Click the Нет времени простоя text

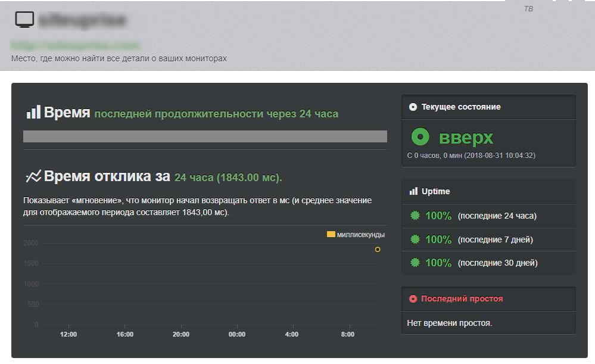[x=449, y=323]
